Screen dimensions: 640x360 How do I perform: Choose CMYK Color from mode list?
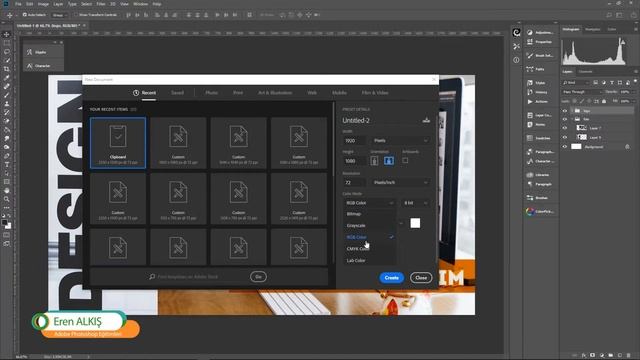[369, 249]
